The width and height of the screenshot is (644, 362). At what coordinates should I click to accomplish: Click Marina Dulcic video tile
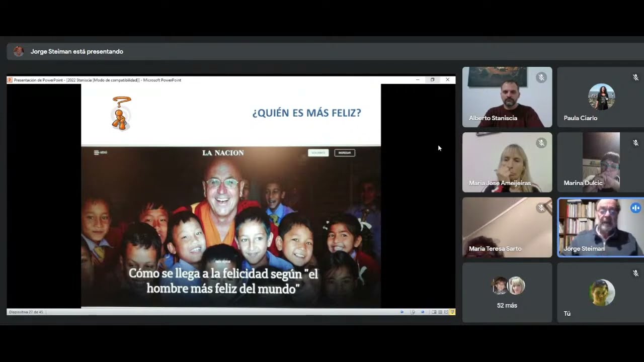click(601, 162)
